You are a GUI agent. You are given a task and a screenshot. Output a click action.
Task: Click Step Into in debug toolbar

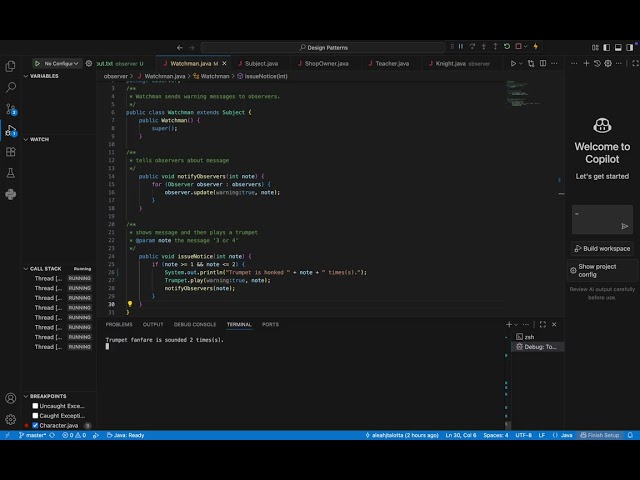click(484, 47)
